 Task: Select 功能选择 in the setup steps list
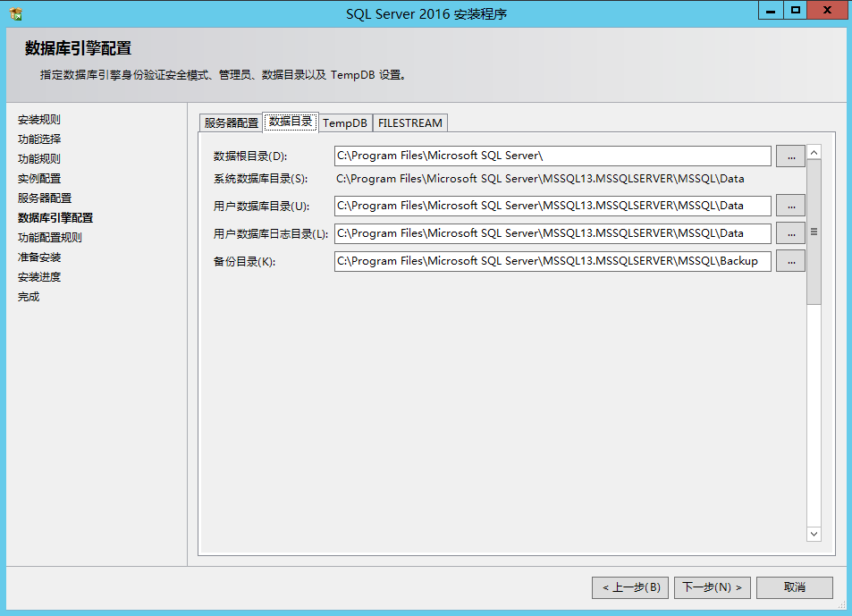point(39,139)
